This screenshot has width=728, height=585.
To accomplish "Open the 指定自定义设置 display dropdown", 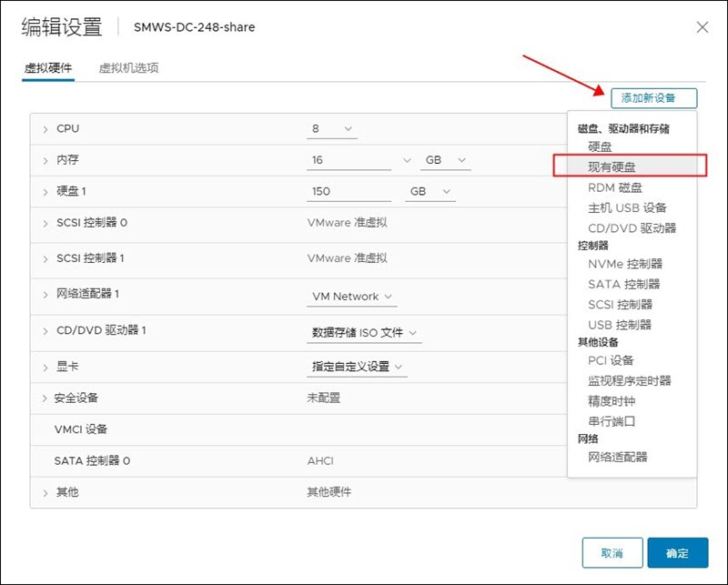I will pos(357,367).
